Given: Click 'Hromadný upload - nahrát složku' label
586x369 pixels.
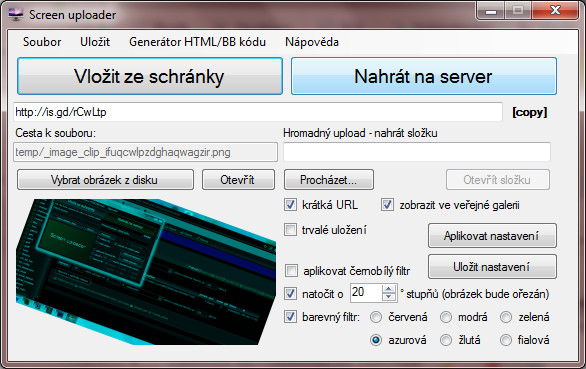Looking at the screenshot, I should tap(360, 133).
